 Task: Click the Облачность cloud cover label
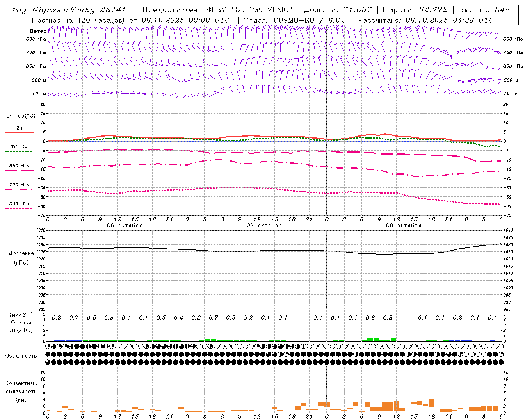pos(21,356)
